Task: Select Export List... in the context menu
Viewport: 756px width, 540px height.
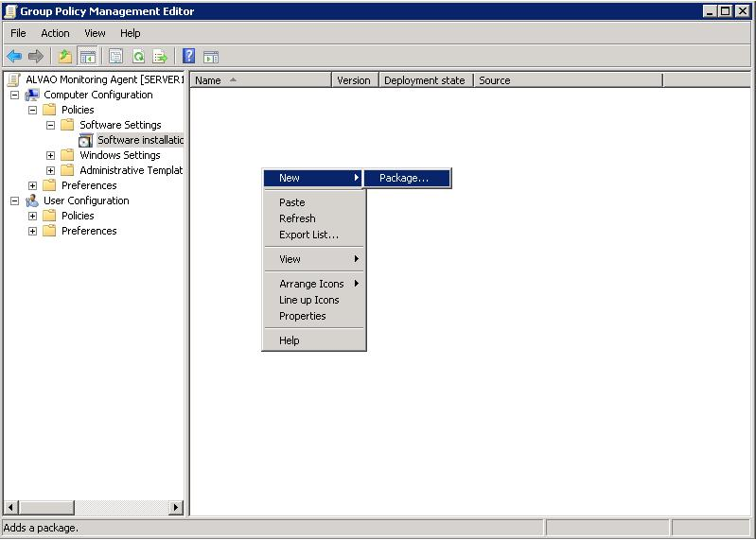Action: (x=308, y=235)
